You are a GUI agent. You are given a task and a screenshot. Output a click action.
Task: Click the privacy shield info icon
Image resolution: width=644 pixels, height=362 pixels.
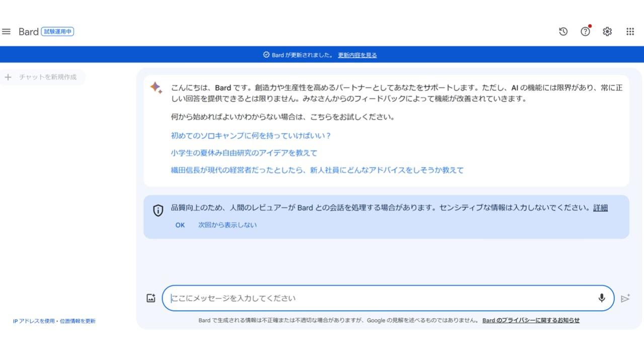pyautogui.click(x=157, y=211)
